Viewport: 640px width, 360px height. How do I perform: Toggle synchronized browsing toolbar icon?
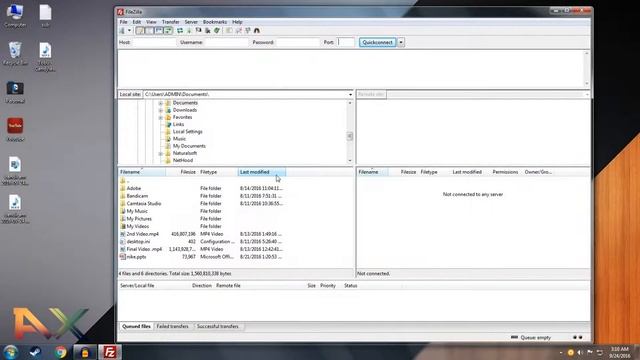(x=248, y=31)
